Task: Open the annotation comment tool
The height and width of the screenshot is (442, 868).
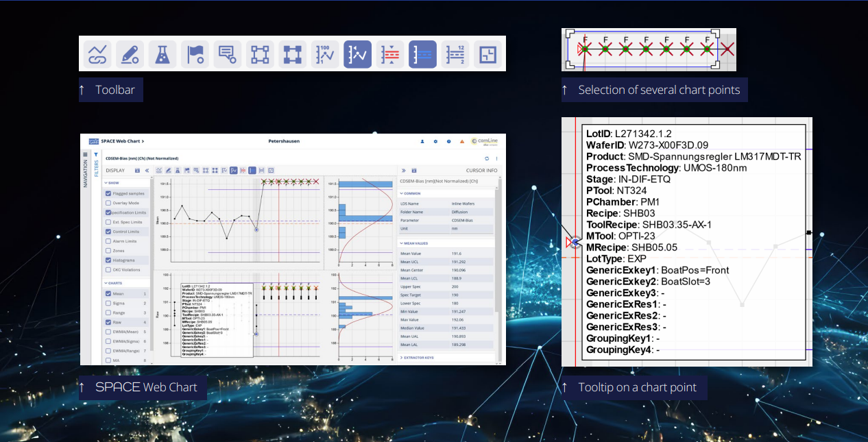Action: [x=227, y=53]
